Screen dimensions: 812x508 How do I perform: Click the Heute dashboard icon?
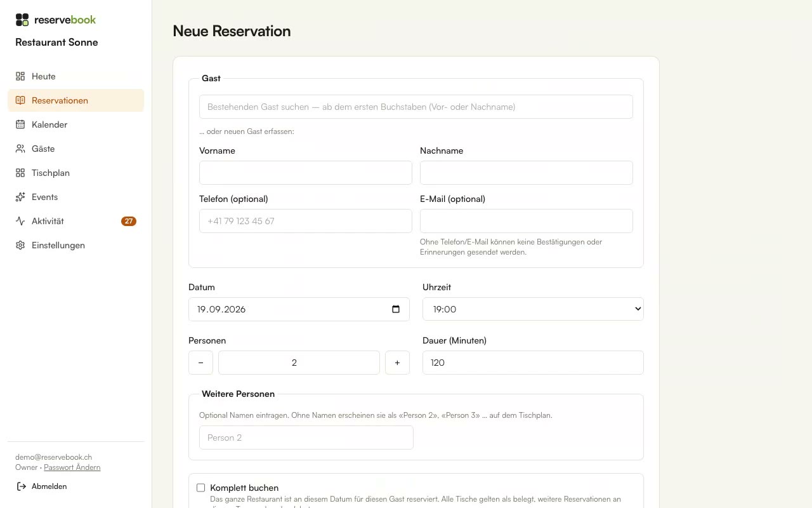coord(20,76)
